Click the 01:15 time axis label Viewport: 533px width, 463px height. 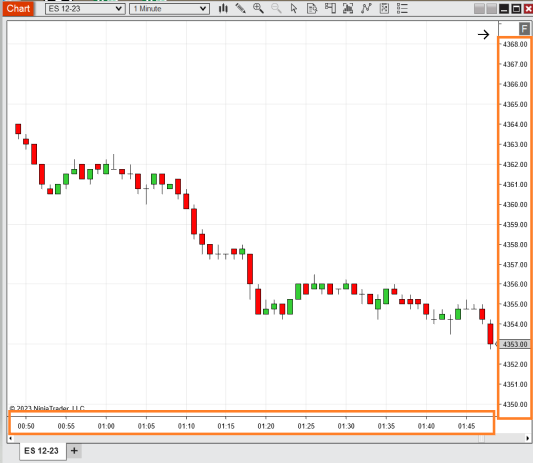[226, 426]
